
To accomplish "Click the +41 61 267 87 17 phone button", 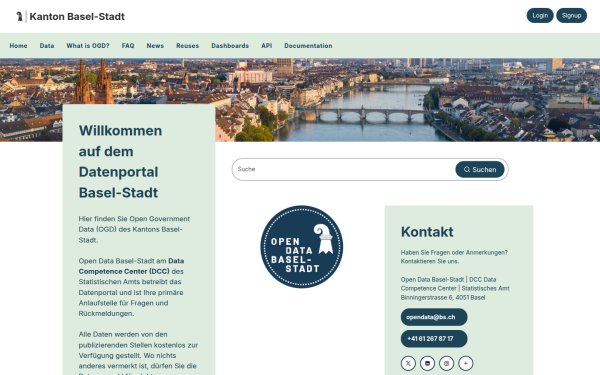I will pyautogui.click(x=434, y=339).
